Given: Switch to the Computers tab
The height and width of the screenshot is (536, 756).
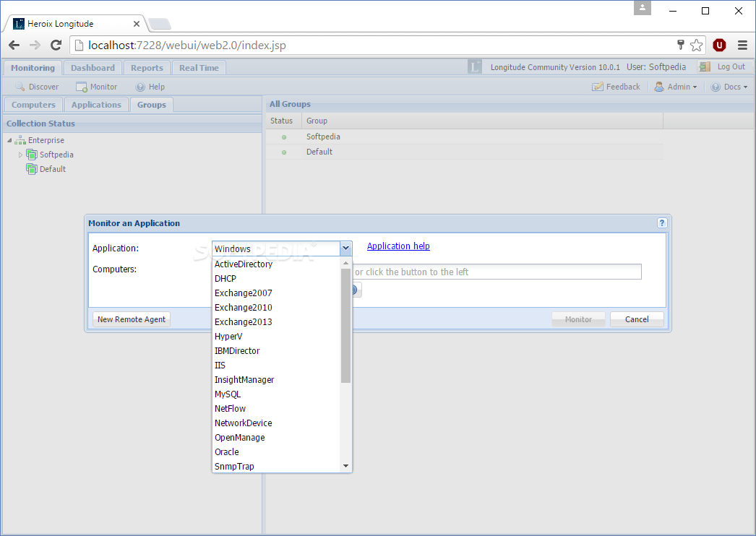Looking at the screenshot, I should click(x=33, y=105).
